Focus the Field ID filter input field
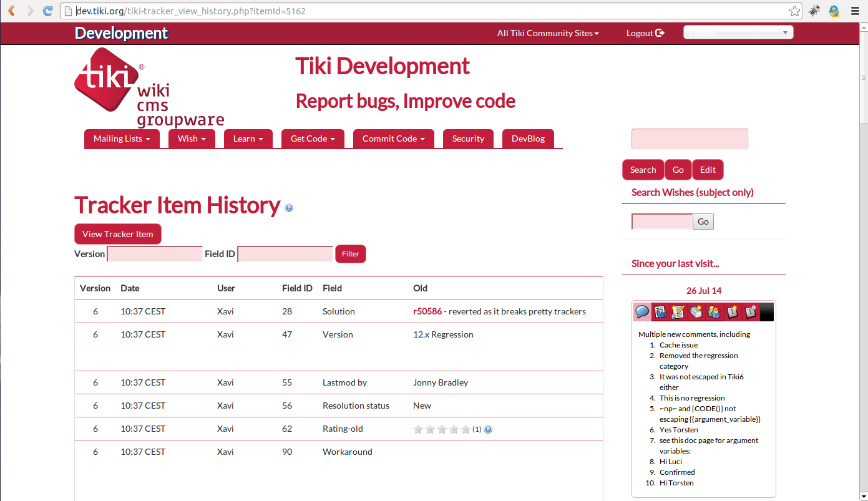 pos(285,254)
